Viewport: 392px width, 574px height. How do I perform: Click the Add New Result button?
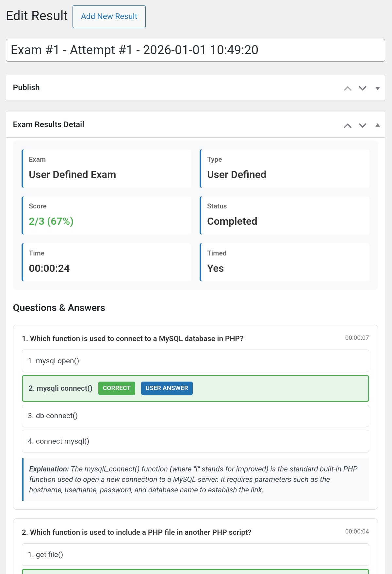click(x=109, y=17)
